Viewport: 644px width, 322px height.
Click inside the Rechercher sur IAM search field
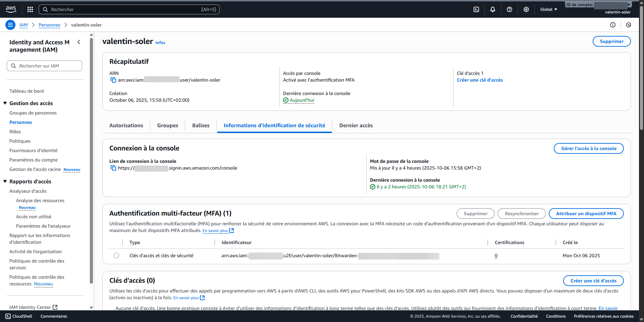point(44,65)
